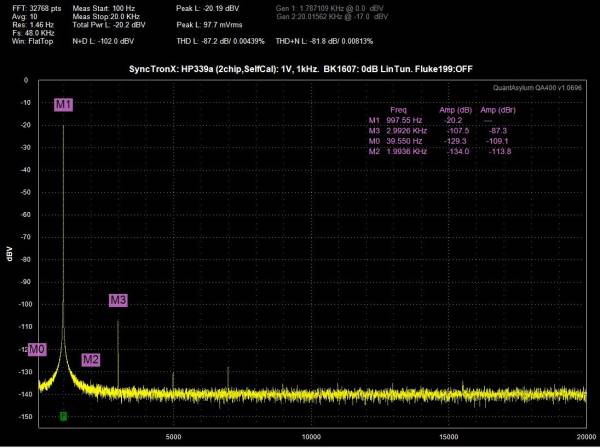Click the M1 marker label on fundamental peak
Screen dimensions: 600x448
pos(64,104)
